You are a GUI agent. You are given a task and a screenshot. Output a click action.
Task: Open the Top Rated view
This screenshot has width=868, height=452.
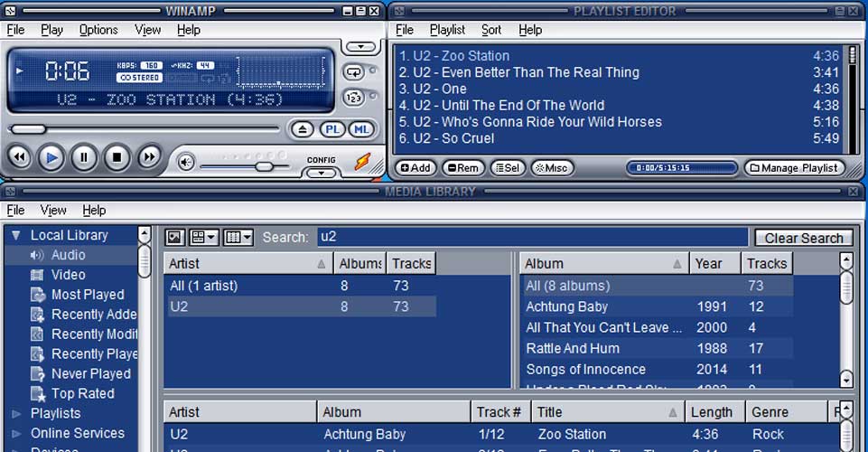(83, 394)
